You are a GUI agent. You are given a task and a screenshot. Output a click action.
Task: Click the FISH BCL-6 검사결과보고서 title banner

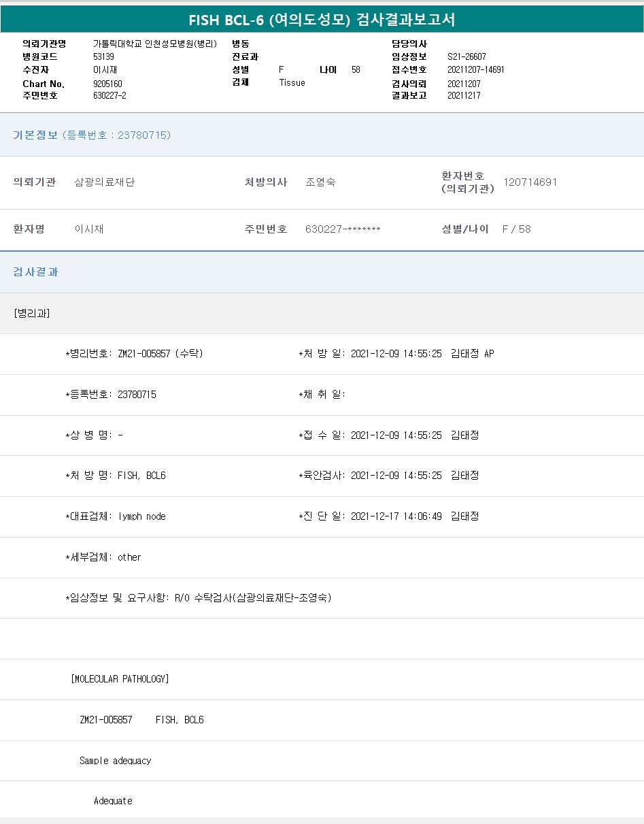pos(322,20)
